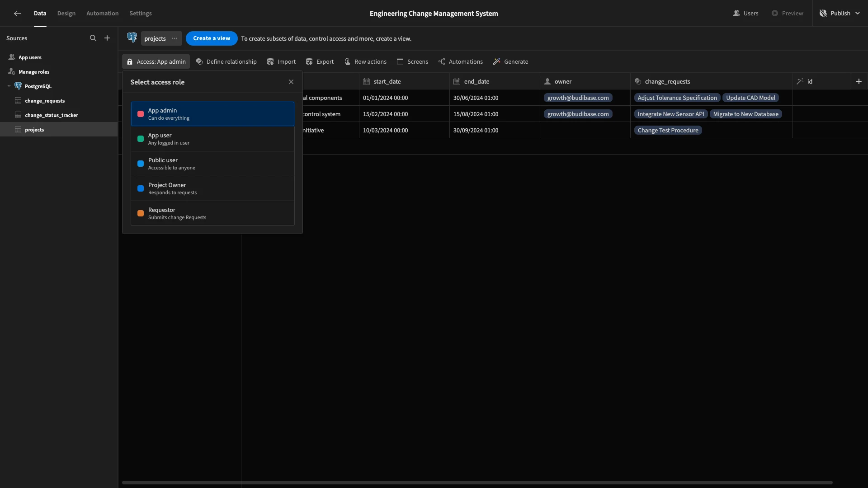
Task: Click the Adjust Tolerance Specification tag
Action: pos(677,98)
